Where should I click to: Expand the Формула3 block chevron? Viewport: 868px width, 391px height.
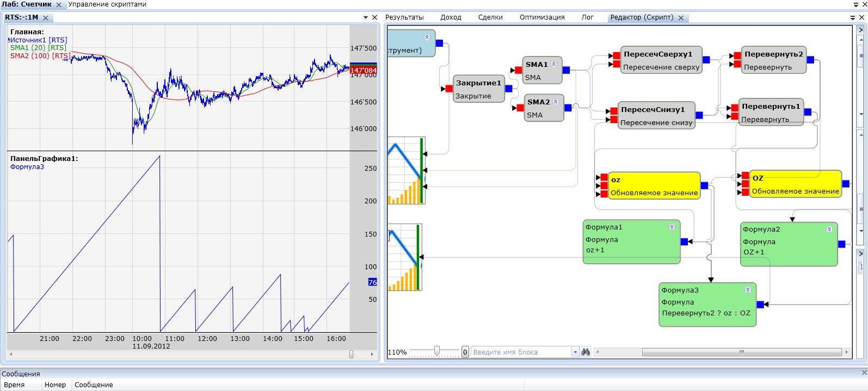(748, 290)
